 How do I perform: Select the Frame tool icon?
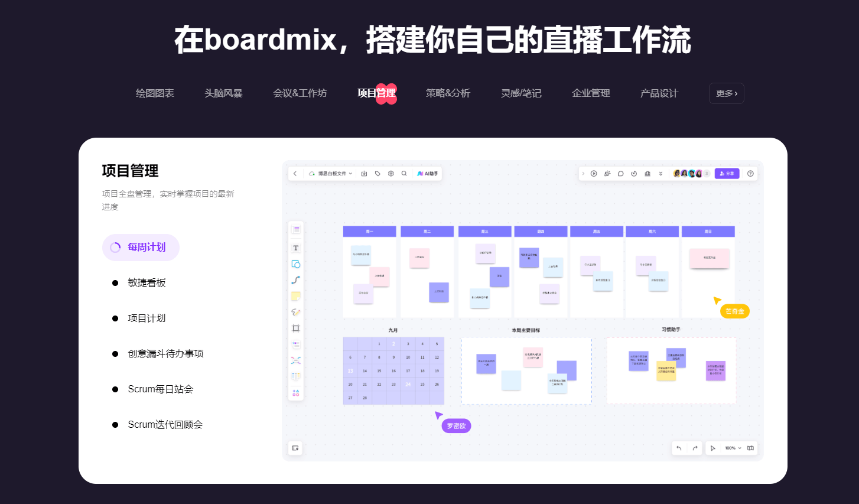(x=296, y=328)
